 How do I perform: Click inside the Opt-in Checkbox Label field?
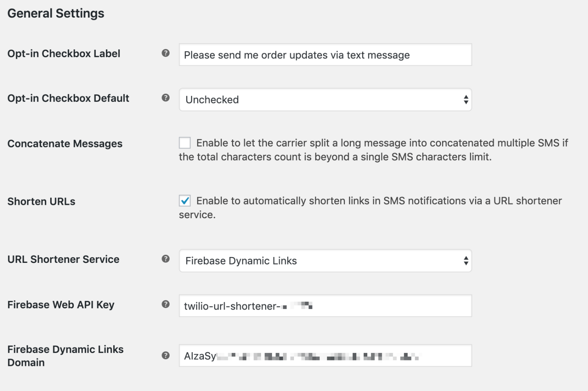click(325, 55)
